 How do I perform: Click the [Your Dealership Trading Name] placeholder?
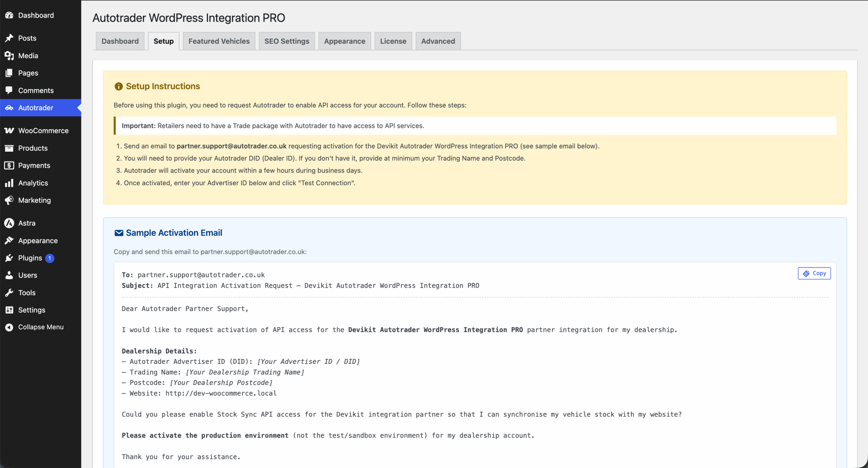pos(245,372)
